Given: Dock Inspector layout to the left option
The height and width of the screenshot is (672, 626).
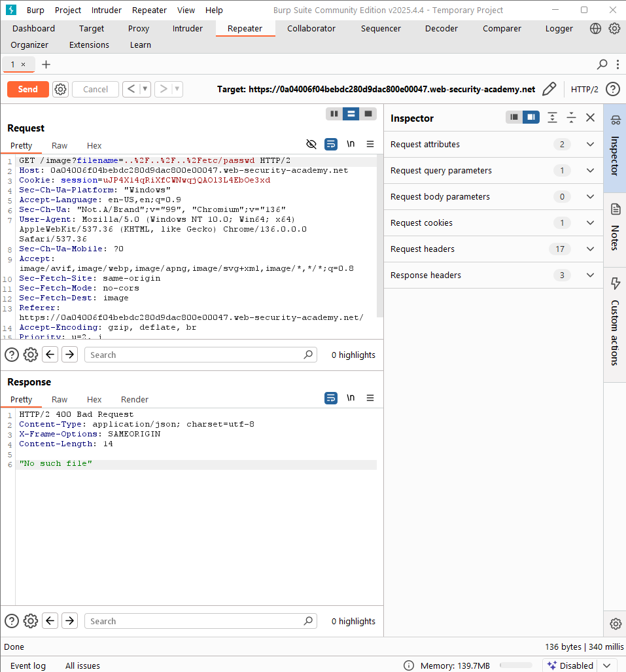Looking at the screenshot, I should pos(514,117).
